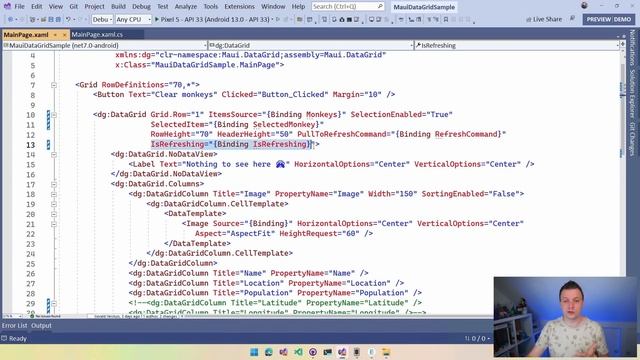Click the vertical editor scrollbar

(x=622, y=182)
